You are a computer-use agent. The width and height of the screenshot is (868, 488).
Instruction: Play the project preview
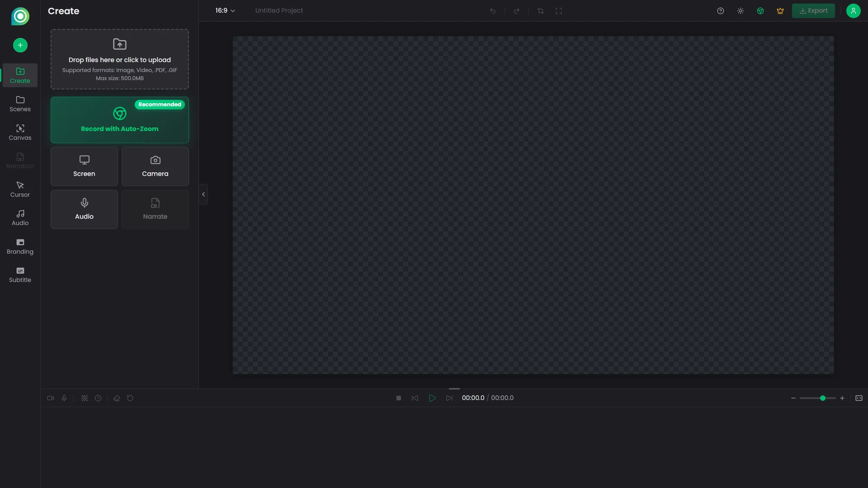pyautogui.click(x=432, y=398)
